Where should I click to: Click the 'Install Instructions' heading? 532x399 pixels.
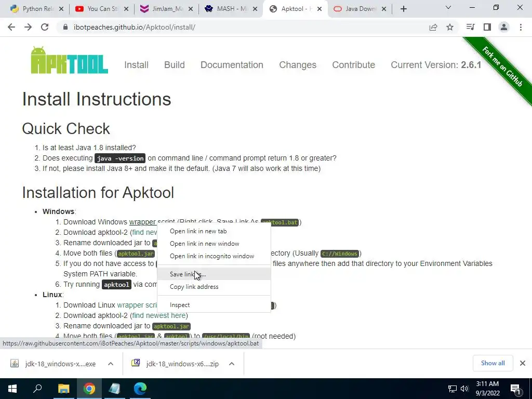point(97,99)
